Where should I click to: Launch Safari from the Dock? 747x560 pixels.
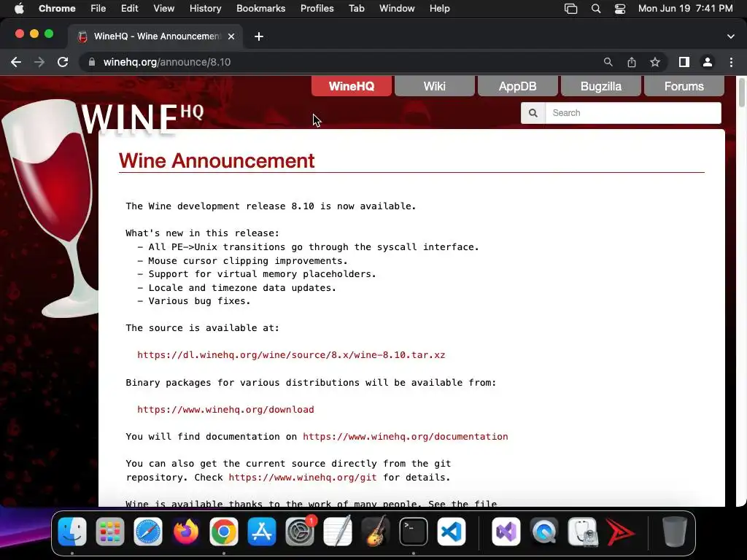[x=147, y=532]
